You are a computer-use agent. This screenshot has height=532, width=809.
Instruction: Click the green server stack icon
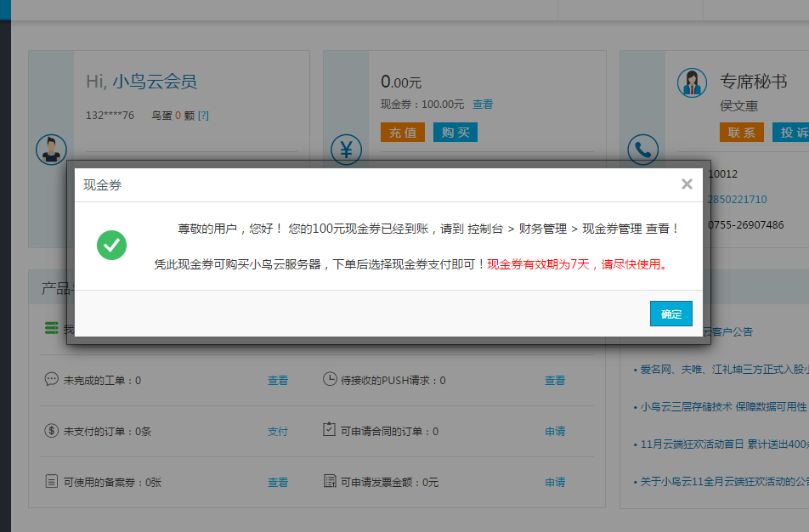click(51, 328)
